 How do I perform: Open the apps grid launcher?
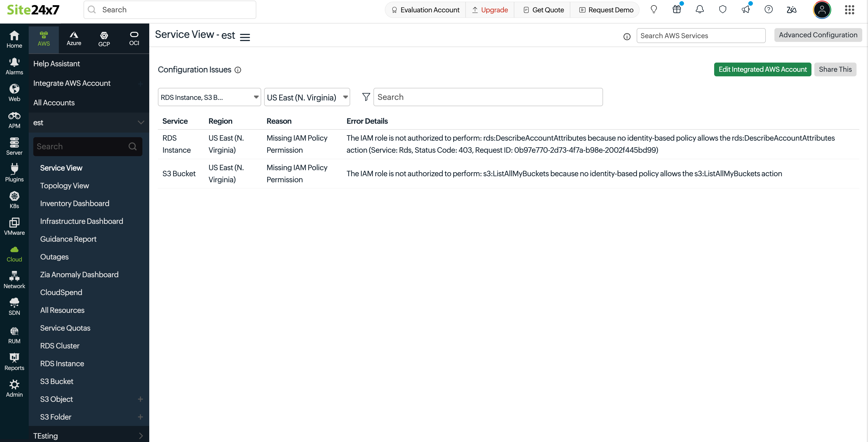tap(849, 10)
